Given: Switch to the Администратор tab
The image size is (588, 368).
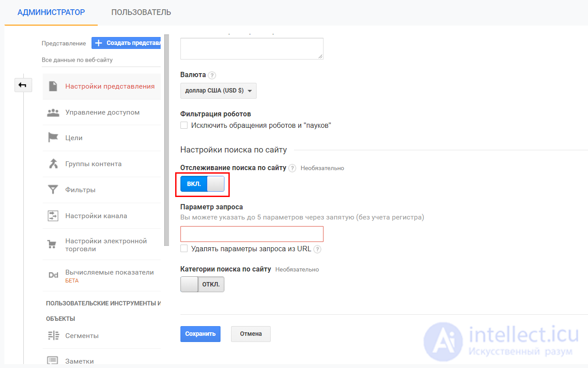Looking at the screenshot, I should coord(51,12).
